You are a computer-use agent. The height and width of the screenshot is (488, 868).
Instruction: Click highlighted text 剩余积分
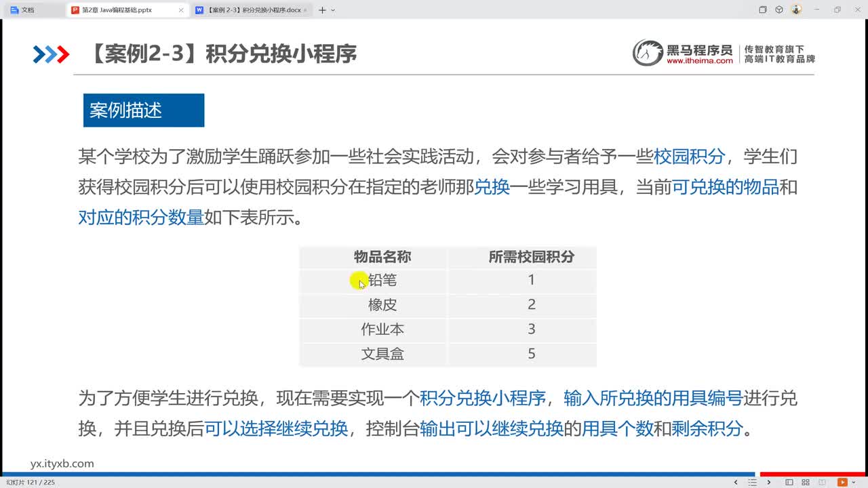708,428
